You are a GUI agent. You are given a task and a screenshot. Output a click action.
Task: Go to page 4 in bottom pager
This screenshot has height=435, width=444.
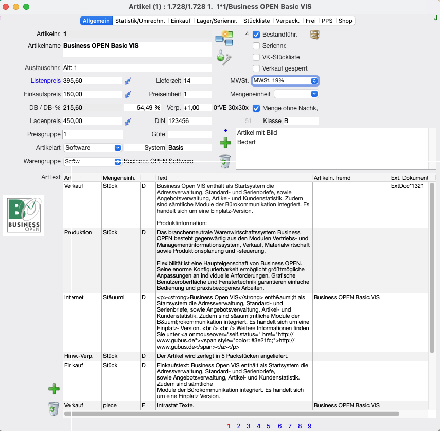coord(258,426)
